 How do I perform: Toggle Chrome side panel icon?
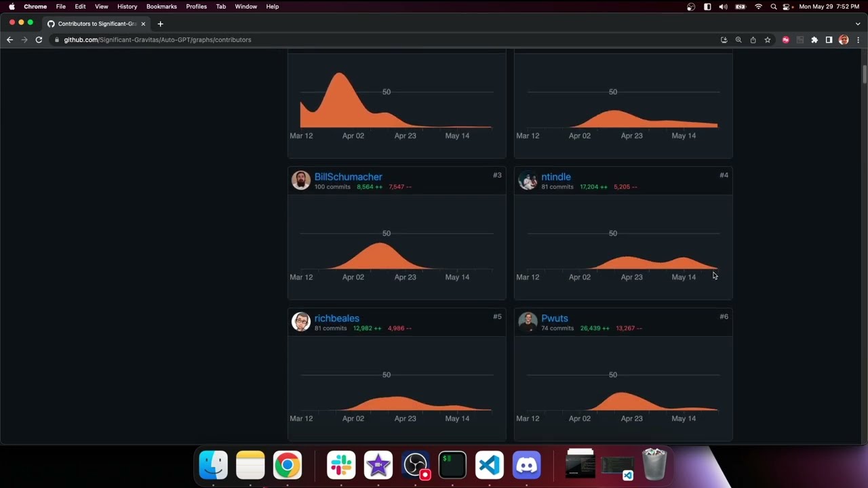(829, 40)
